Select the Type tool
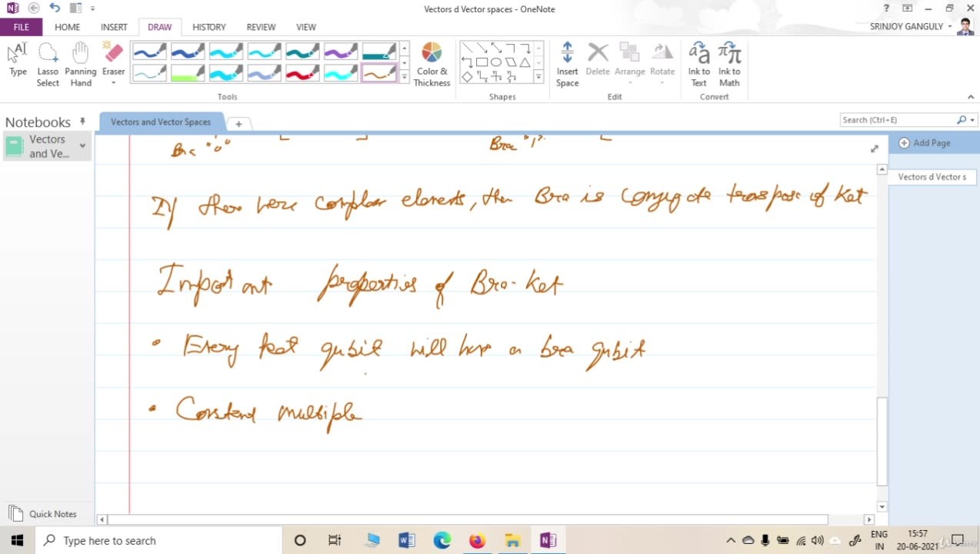Screen dimensions: 980x554 point(18,61)
